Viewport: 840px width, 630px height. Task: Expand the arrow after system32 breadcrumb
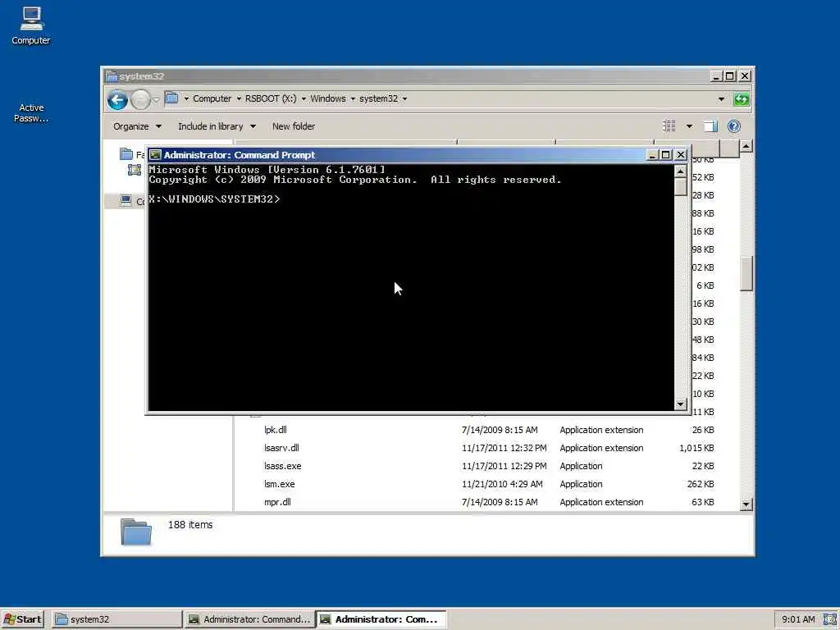click(x=405, y=99)
